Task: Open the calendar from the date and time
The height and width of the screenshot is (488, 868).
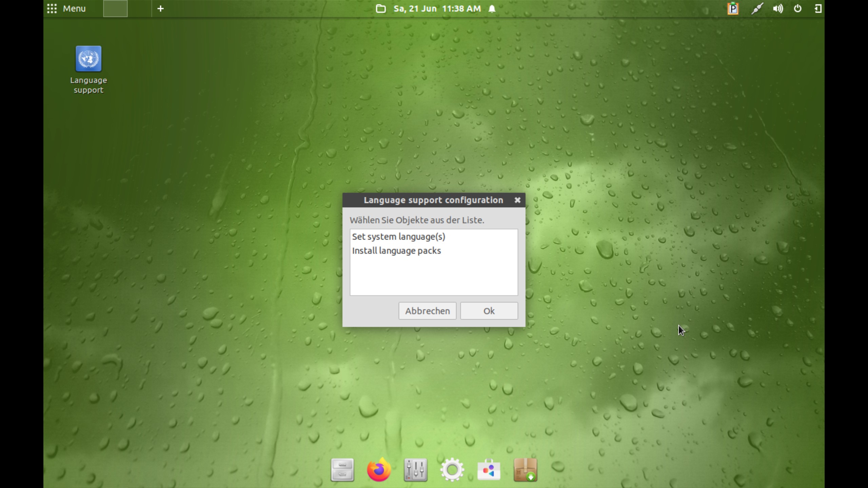Action: pyautogui.click(x=437, y=8)
